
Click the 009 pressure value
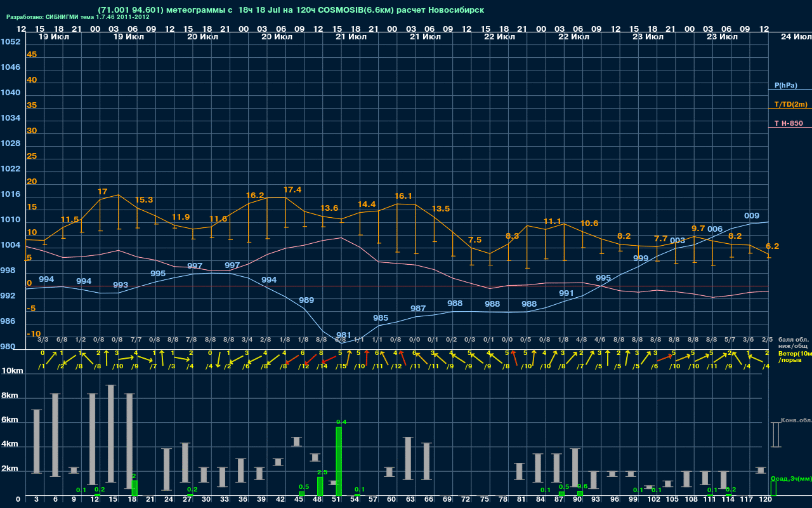752,216
